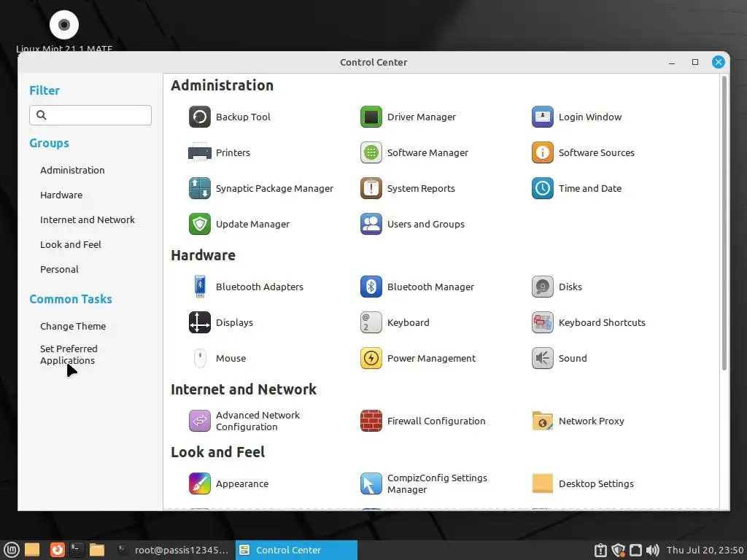Image resolution: width=747 pixels, height=560 pixels.
Task: Click the Control Center vertical scrollbar
Action: tap(724, 222)
